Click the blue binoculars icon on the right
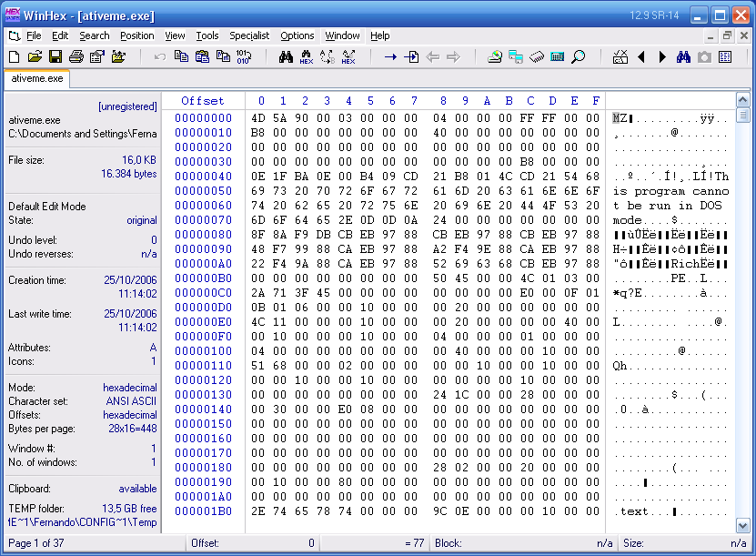 (683, 57)
